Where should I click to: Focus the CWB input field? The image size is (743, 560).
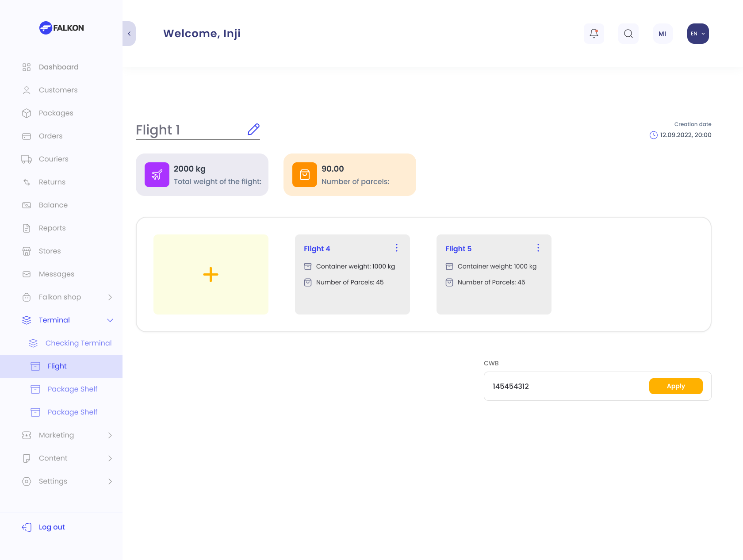pyautogui.click(x=566, y=386)
